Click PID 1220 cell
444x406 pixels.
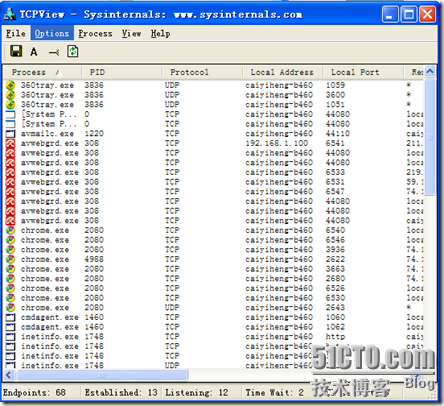94,134
